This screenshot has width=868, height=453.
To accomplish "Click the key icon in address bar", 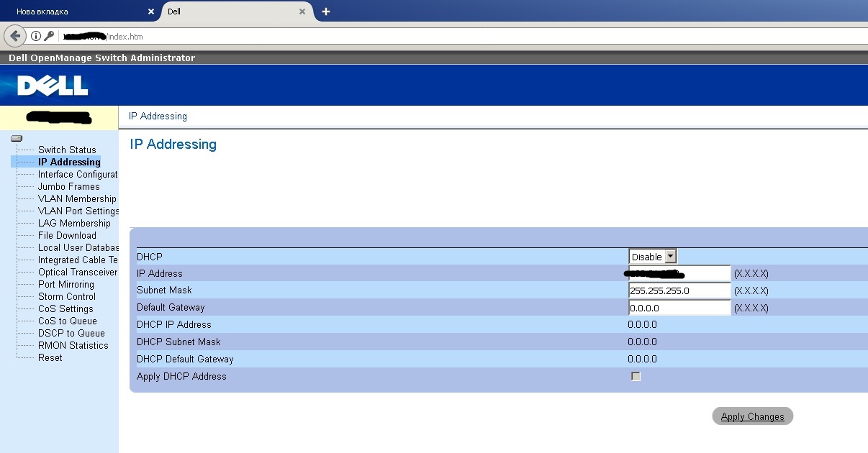I will pyautogui.click(x=49, y=36).
